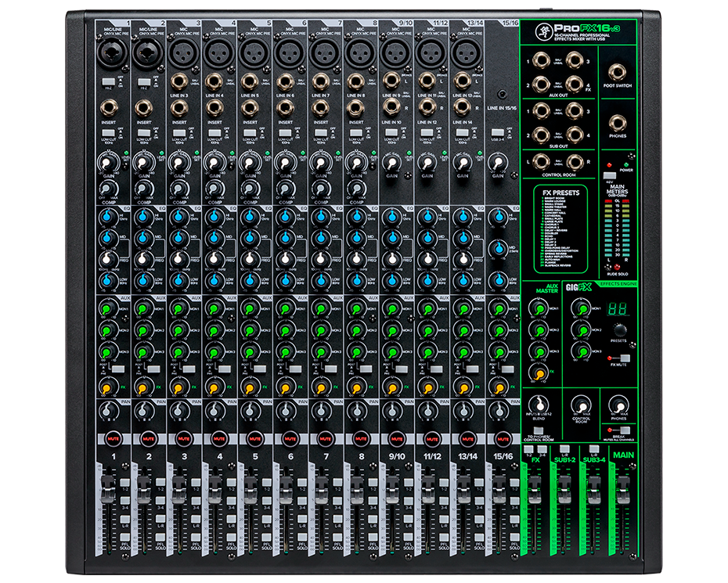The image size is (728, 583).
Task: Click the GigFX preset number display
Action: (x=618, y=308)
